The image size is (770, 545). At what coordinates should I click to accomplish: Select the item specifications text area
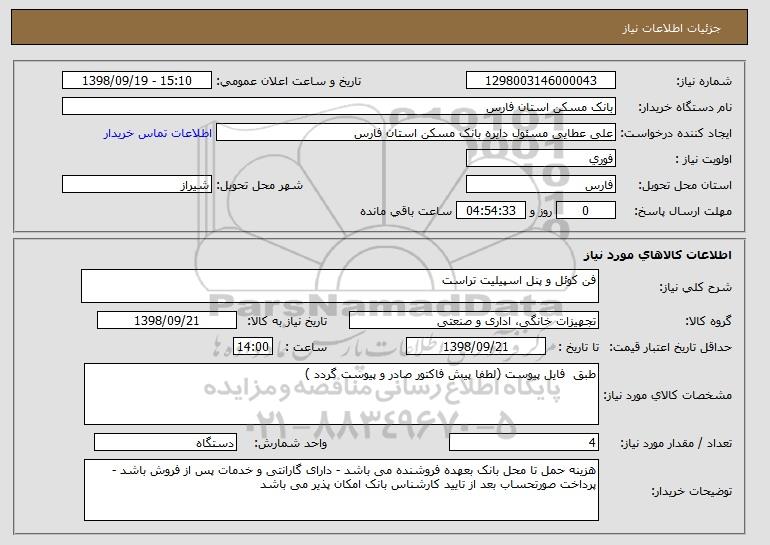click(x=341, y=394)
